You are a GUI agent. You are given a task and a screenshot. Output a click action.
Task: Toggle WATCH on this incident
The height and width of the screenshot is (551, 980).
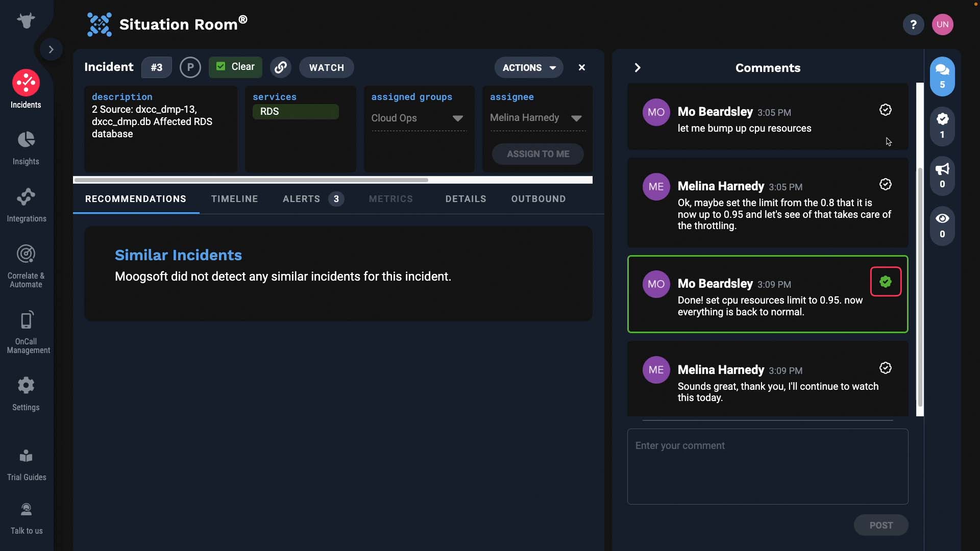click(x=327, y=67)
